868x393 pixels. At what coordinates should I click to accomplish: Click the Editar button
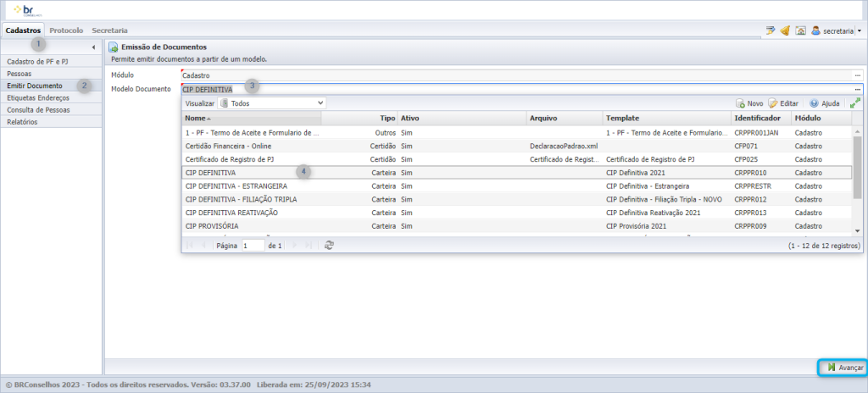(783, 103)
